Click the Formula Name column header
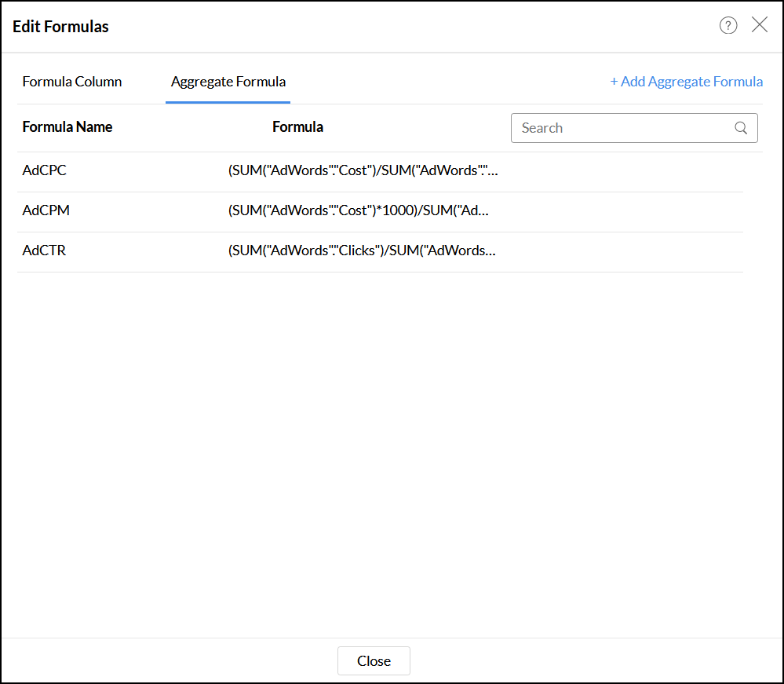Image resolution: width=784 pixels, height=684 pixels. (67, 127)
